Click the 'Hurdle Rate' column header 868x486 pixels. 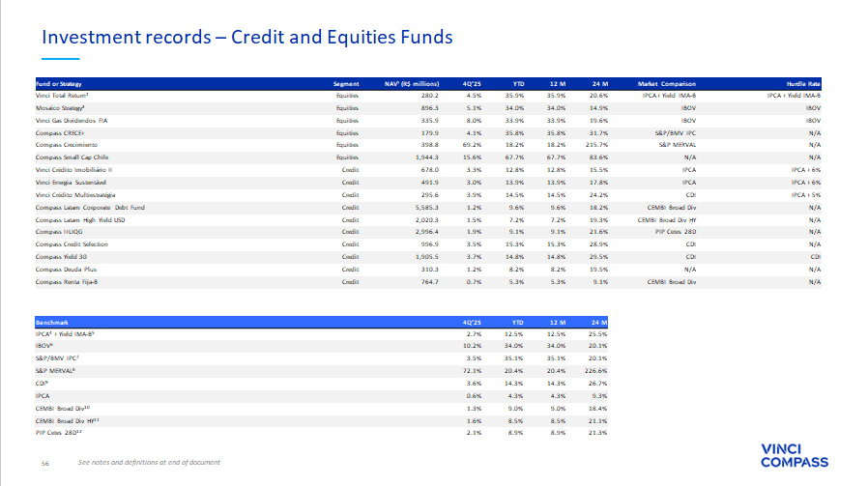[x=802, y=84]
